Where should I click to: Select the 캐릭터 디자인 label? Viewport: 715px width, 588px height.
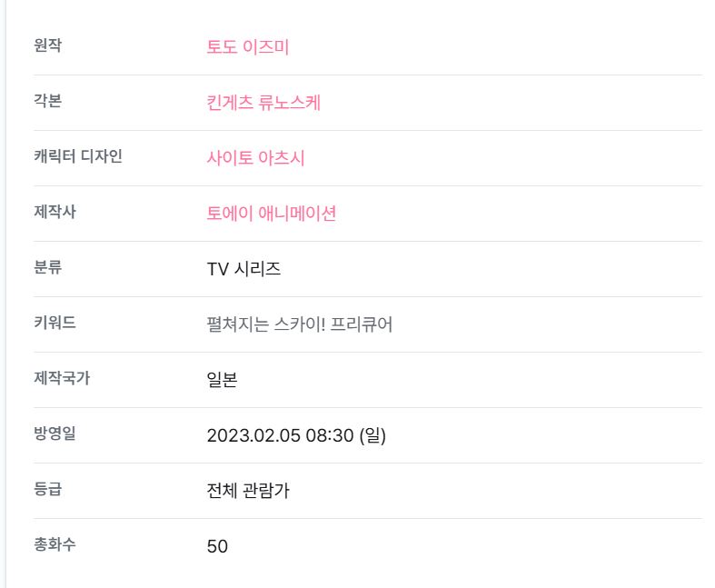point(78,156)
